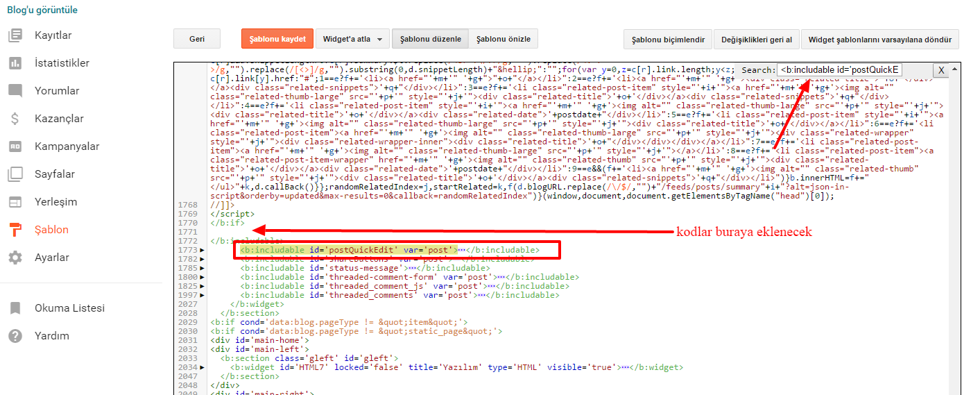Focus the editor Search input field
The height and width of the screenshot is (395, 980).
[839, 70]
